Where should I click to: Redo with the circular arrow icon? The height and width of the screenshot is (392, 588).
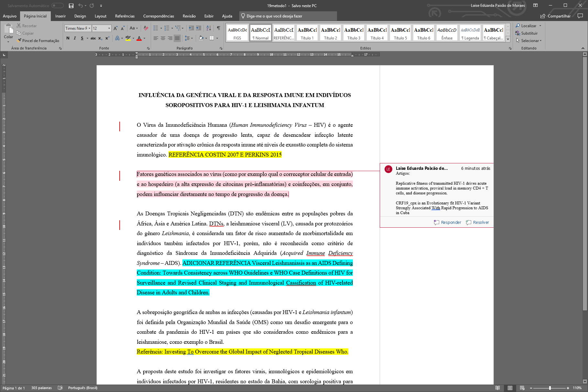(x=92, y=5)
